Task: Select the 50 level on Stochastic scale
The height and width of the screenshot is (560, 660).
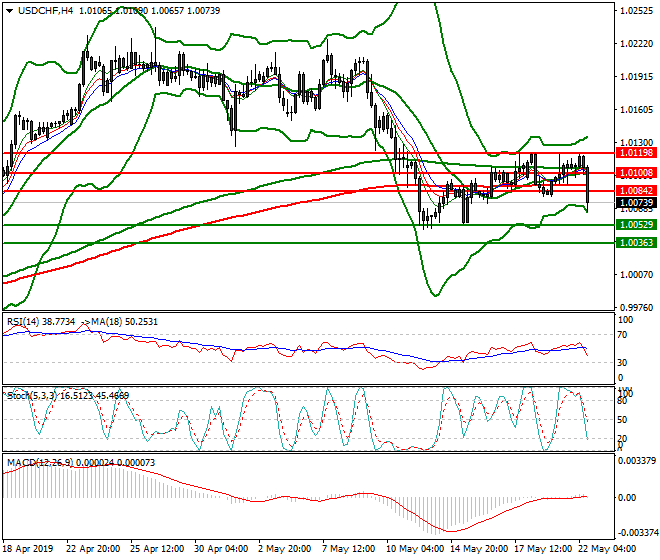Action: pos(622,420)
